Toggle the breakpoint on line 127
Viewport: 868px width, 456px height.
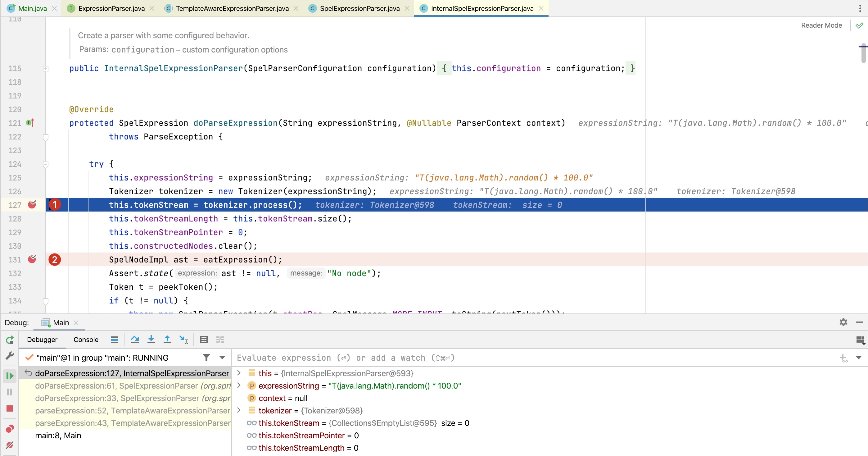point(32,205)
